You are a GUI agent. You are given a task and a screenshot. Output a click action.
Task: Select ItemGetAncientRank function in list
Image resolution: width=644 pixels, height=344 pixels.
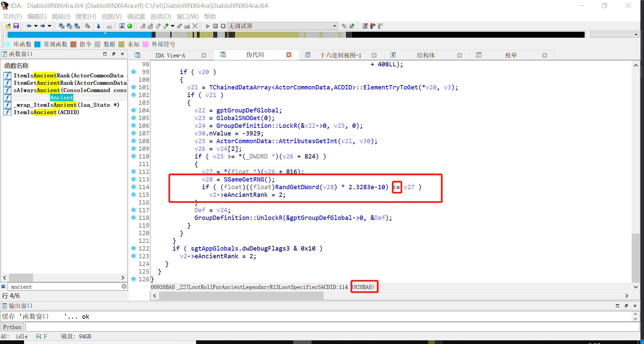[65, 83]
